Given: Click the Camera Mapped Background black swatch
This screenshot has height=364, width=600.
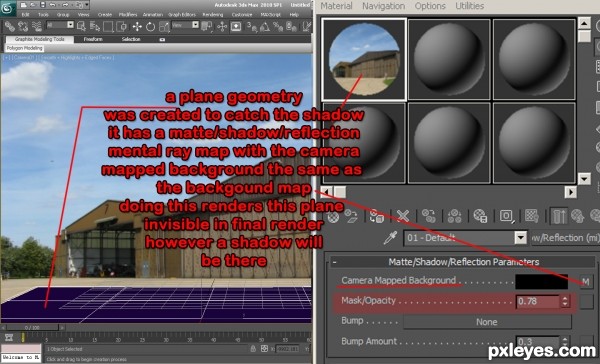Looking at the screenshot, I should point(541,281).
